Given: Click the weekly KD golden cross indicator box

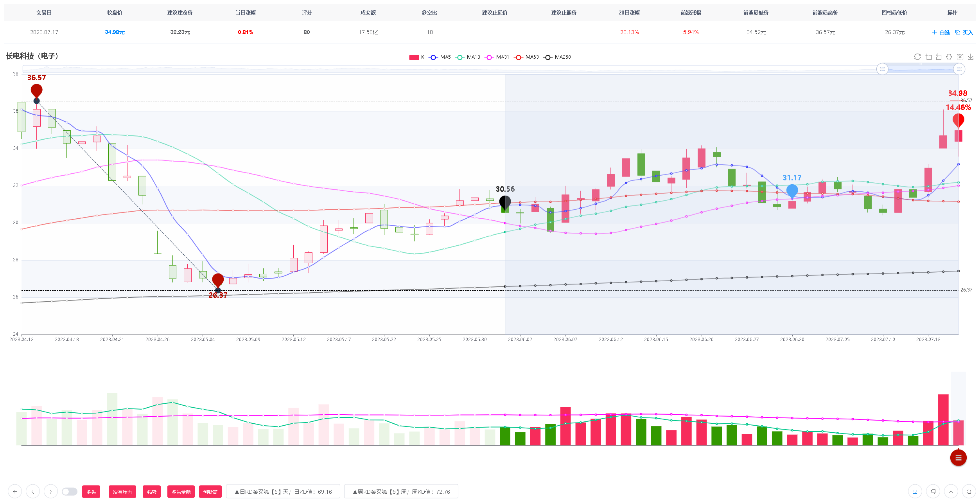Looking at the screenshot, I should [x=401, y=492].
